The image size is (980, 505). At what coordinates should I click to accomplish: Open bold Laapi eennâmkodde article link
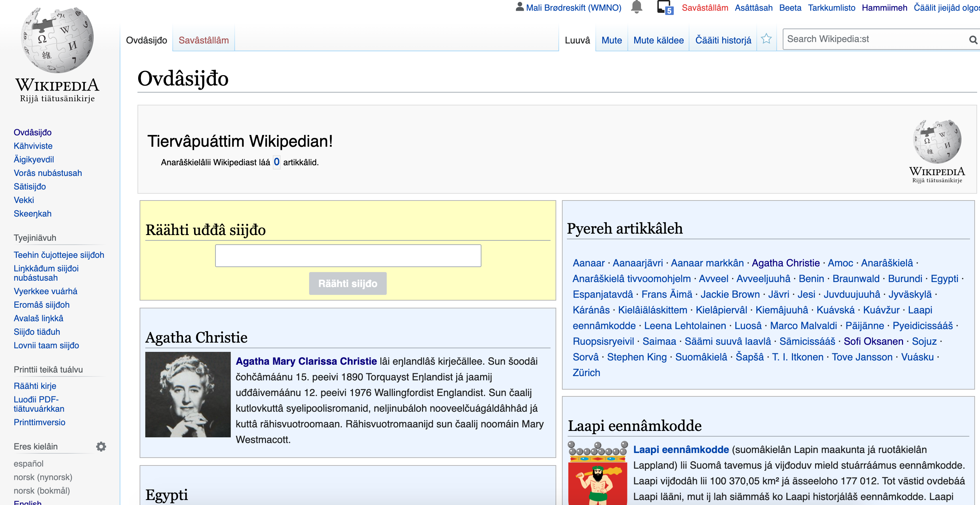pos(681,450)
